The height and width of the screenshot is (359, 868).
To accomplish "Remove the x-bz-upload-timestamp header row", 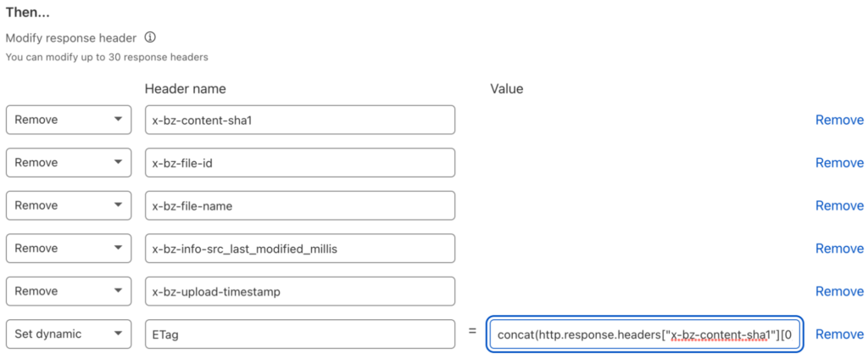I will 839,291.
